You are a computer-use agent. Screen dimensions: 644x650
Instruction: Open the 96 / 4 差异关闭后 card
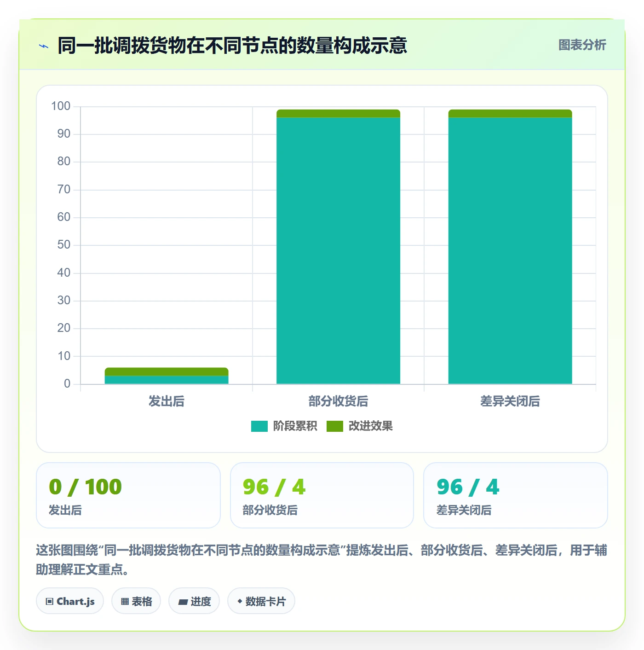point(516,495)
